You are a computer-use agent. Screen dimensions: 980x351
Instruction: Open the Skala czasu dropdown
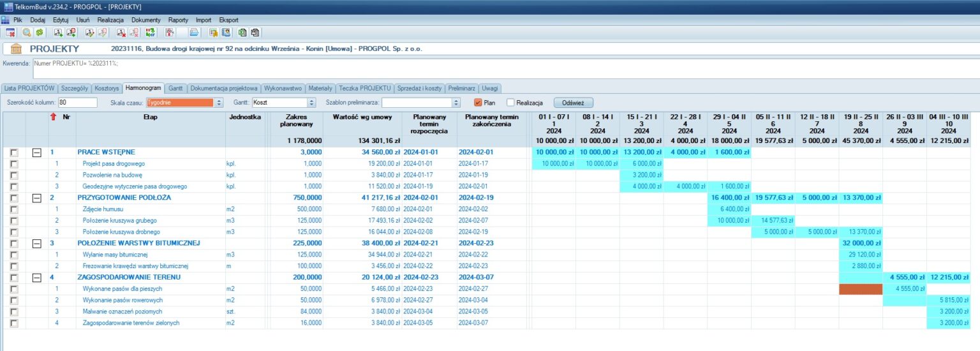click(x=219, y=102)
